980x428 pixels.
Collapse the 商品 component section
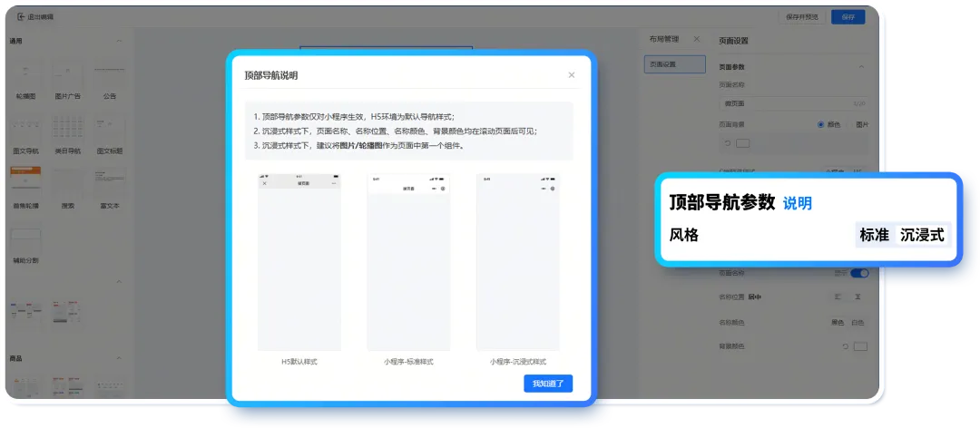coord(119,358)
